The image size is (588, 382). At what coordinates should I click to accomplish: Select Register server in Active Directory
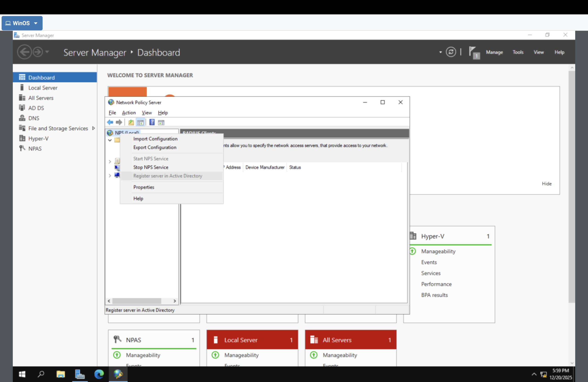point(168,176)
